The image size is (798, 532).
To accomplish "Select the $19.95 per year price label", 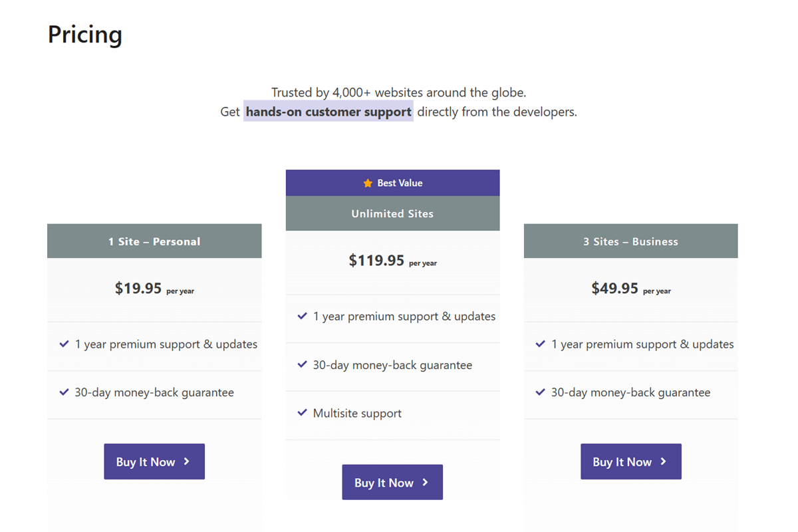I will point(154,289).
